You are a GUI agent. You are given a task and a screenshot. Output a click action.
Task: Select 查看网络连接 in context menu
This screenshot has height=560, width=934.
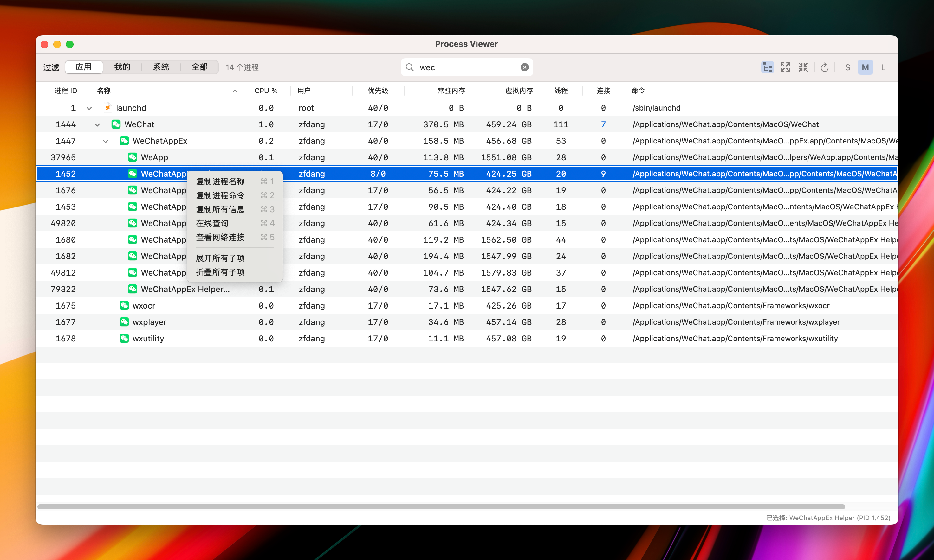click(x=220, y=237)
